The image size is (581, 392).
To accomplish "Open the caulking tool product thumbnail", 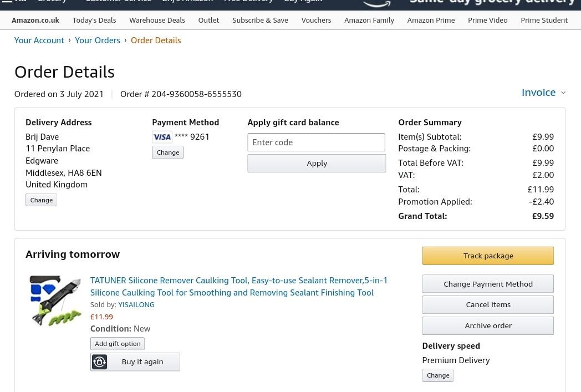I will (55, 300).
